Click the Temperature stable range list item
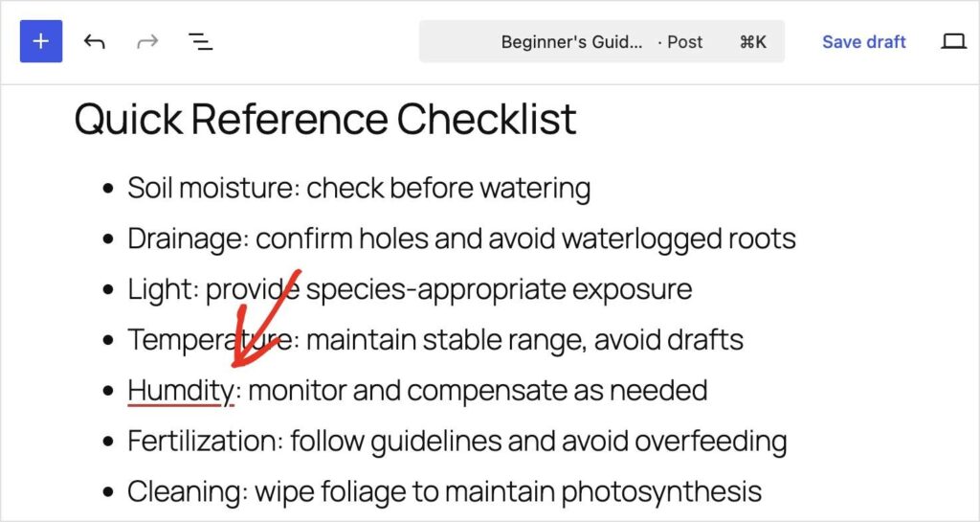980x522 pixels. tap(435, 340)
